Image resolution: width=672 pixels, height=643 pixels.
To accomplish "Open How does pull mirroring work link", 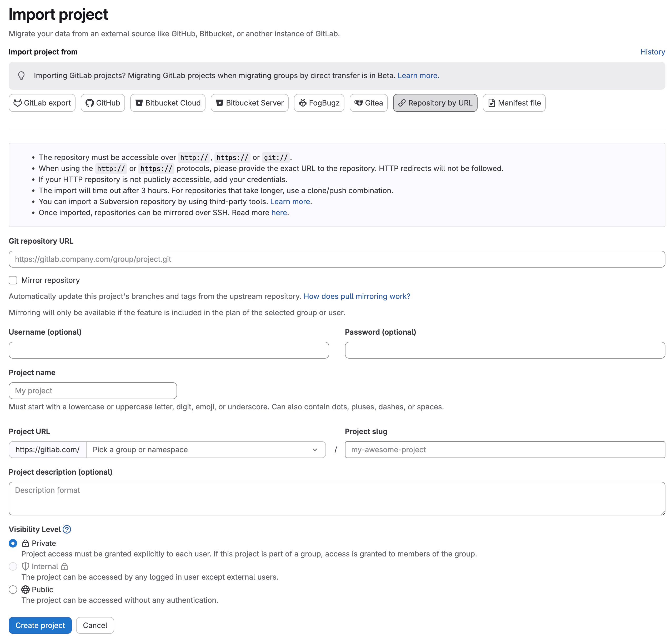I will pos(357,296).
